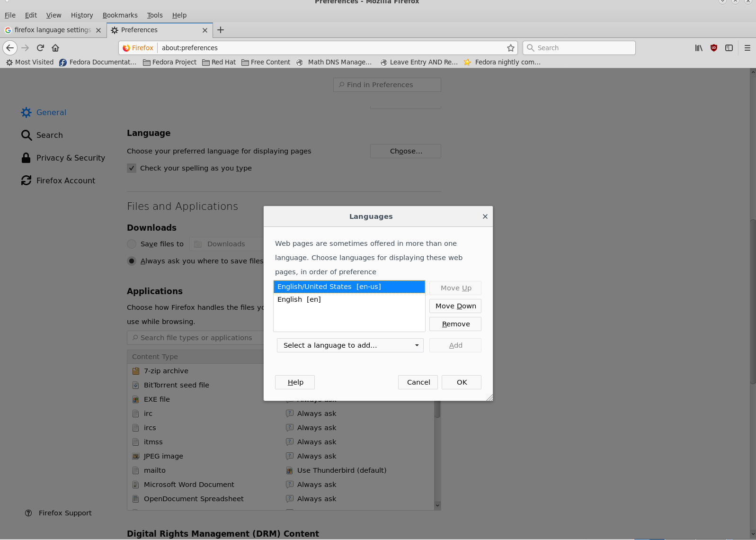Select English/United States [en-us] entry

point(349,287)
